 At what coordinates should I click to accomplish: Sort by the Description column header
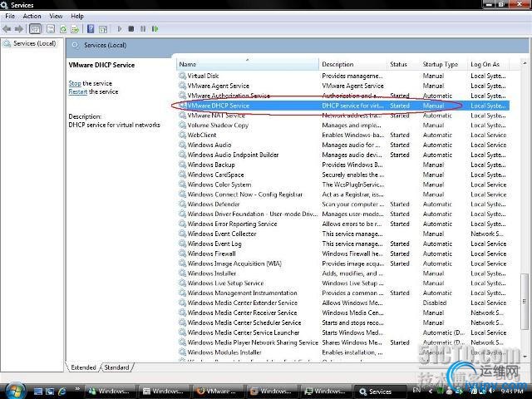click(352, 64)
